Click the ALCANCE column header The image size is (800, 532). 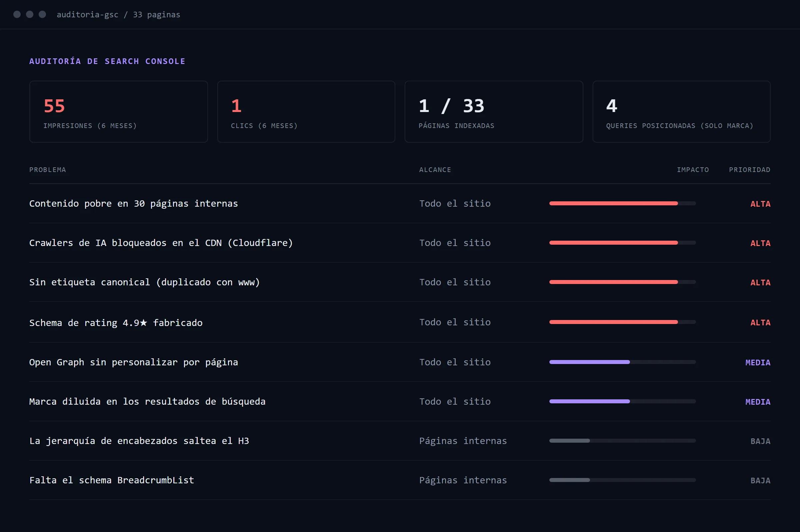coord(435,170)
